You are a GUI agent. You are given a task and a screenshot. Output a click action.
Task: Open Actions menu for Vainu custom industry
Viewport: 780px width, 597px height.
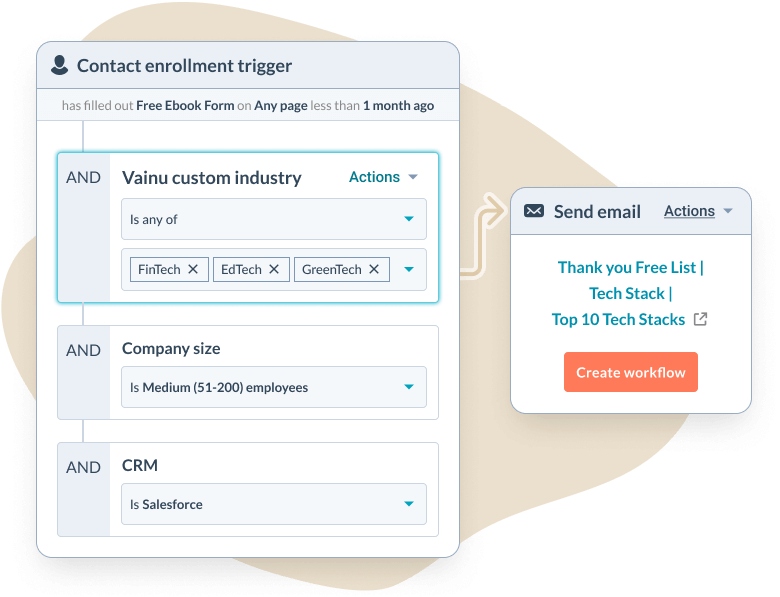[383, 177]
